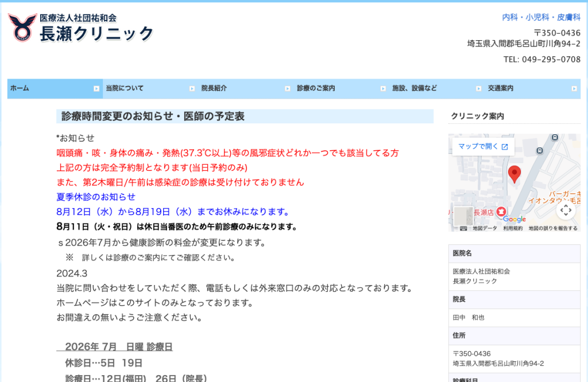Click the red location pin on the map
588x382 pixels.
pos(514,174)
